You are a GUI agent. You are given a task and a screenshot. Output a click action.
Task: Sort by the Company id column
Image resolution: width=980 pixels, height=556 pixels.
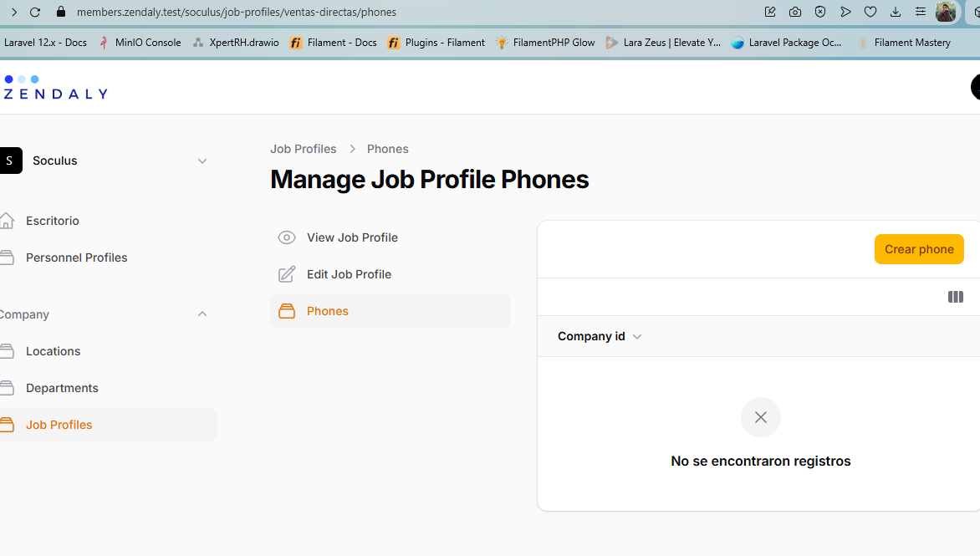(x=600, y=336)
